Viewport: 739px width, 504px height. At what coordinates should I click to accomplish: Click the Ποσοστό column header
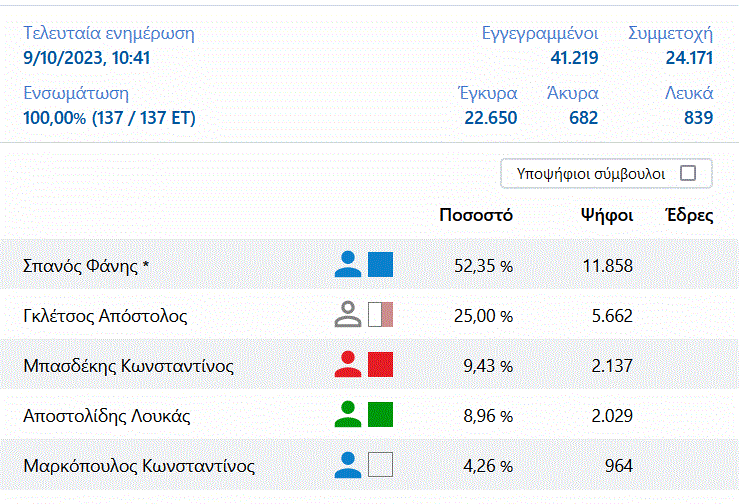(x=476, y=215)
